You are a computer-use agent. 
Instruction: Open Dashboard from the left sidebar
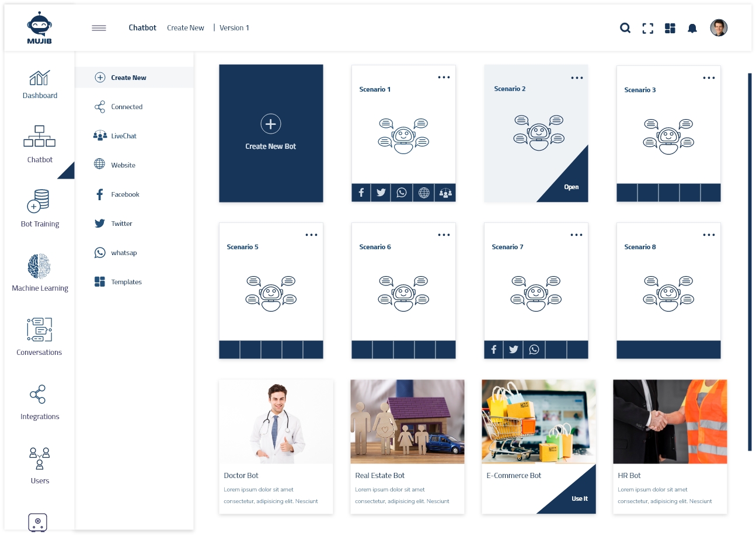pos(40,85)
